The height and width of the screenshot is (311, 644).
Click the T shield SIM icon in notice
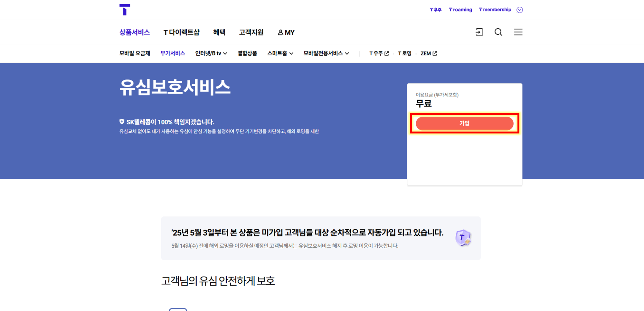(x=463, y=238)
